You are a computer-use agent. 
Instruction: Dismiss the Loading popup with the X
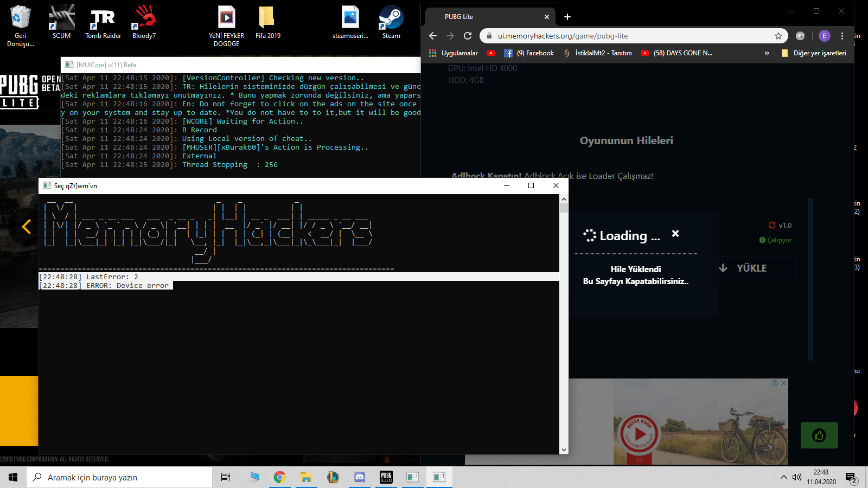[675, 233]
